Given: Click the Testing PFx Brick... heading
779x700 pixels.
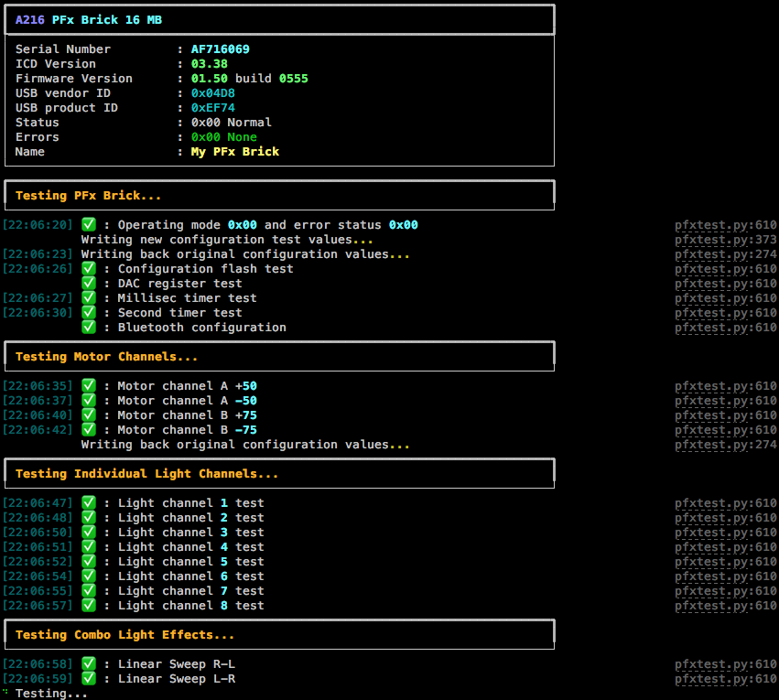Looking at the screenshot, I should [89, 196].
